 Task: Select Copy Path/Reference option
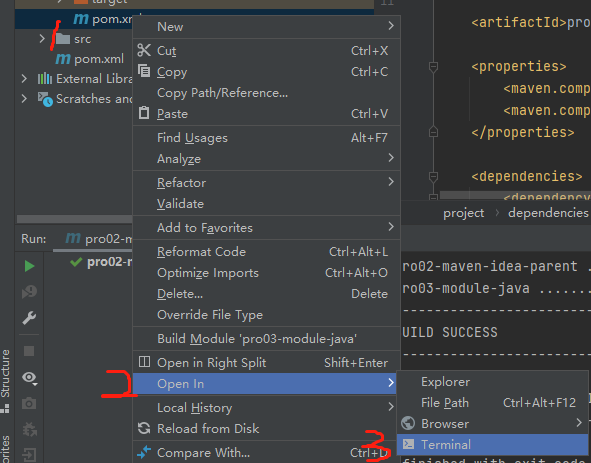266,93
